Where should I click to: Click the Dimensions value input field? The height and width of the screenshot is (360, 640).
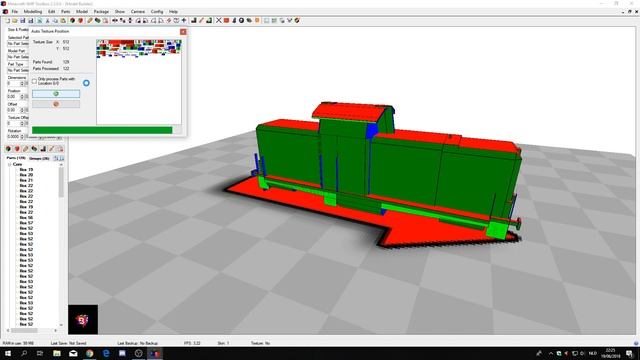[x=13, y=83]
